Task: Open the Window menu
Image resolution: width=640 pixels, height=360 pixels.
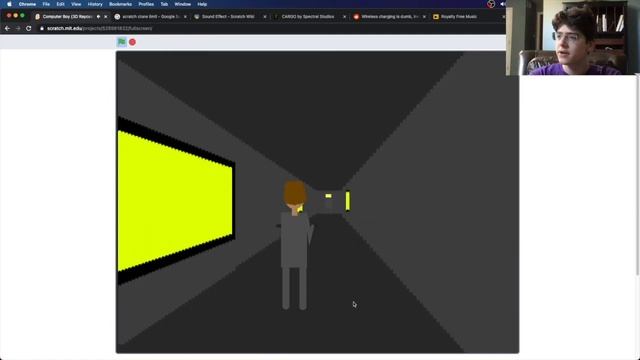Action: click(x=182, y=4)
